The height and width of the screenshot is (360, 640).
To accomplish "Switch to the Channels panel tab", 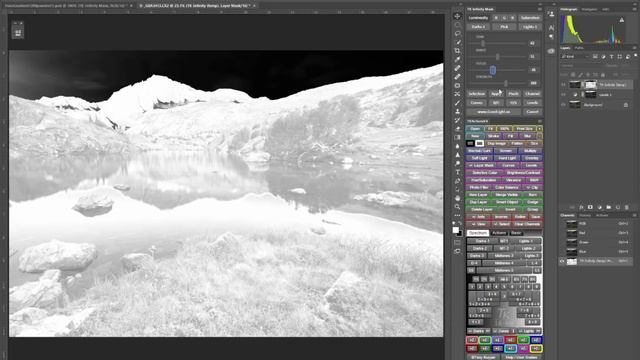I will (x=567, y=215).
